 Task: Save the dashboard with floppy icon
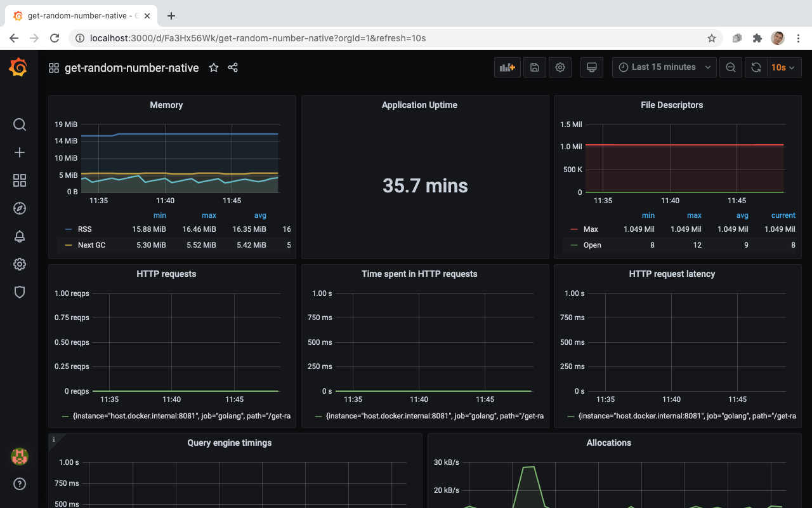point(535,67)
